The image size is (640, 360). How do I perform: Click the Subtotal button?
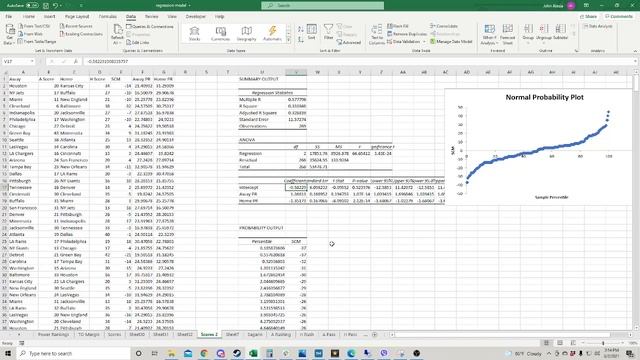(560, 32)
